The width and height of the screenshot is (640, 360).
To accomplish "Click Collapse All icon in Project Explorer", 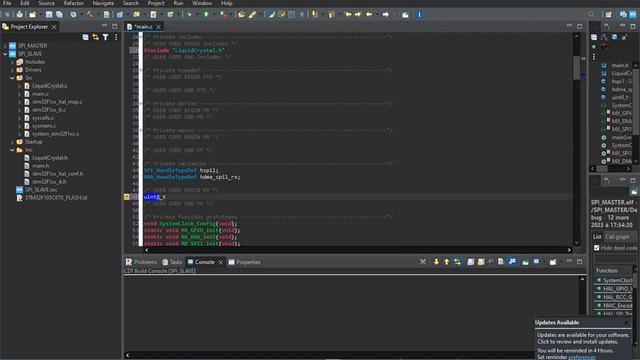I will (85, 37).
